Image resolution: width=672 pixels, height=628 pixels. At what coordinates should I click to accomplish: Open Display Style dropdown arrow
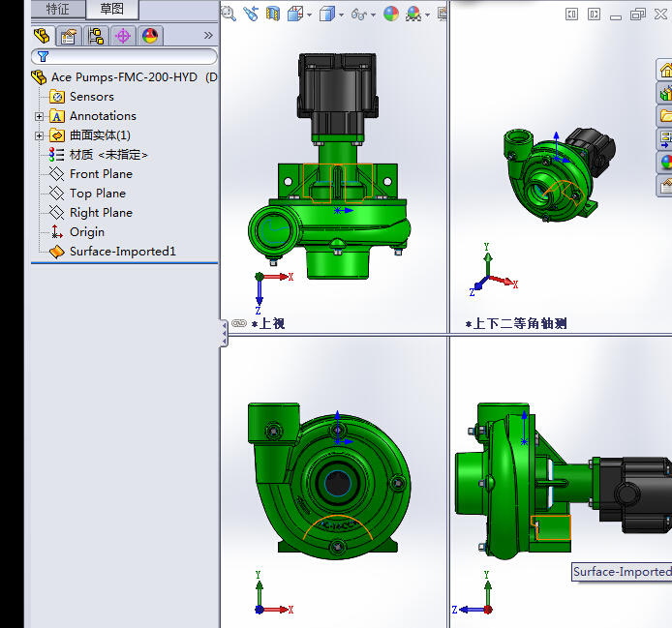pyautogui.click(x=341, y=15)
